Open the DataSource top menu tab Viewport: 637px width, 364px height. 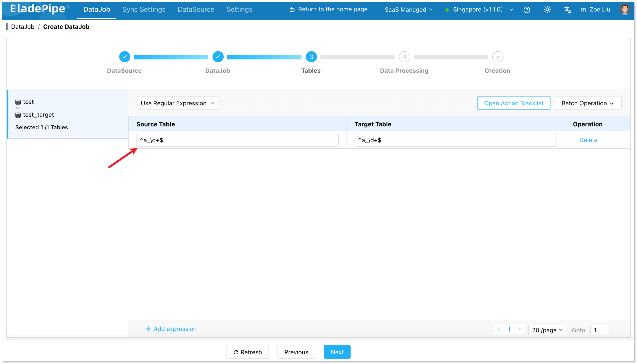(196, 9)
